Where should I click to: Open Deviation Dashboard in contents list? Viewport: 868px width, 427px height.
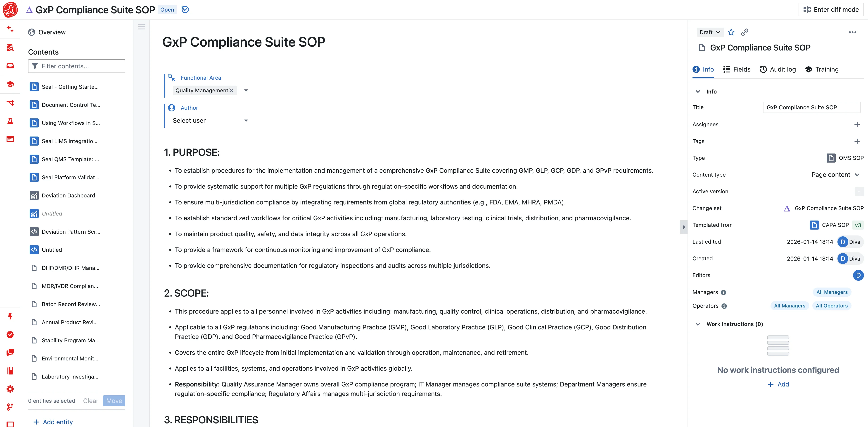click(x=68, y=196)
